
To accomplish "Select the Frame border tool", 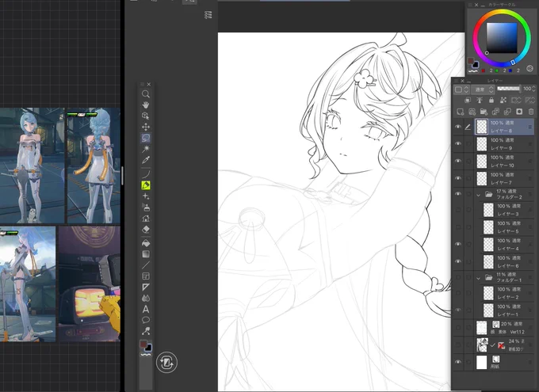I will click(146, 276).
